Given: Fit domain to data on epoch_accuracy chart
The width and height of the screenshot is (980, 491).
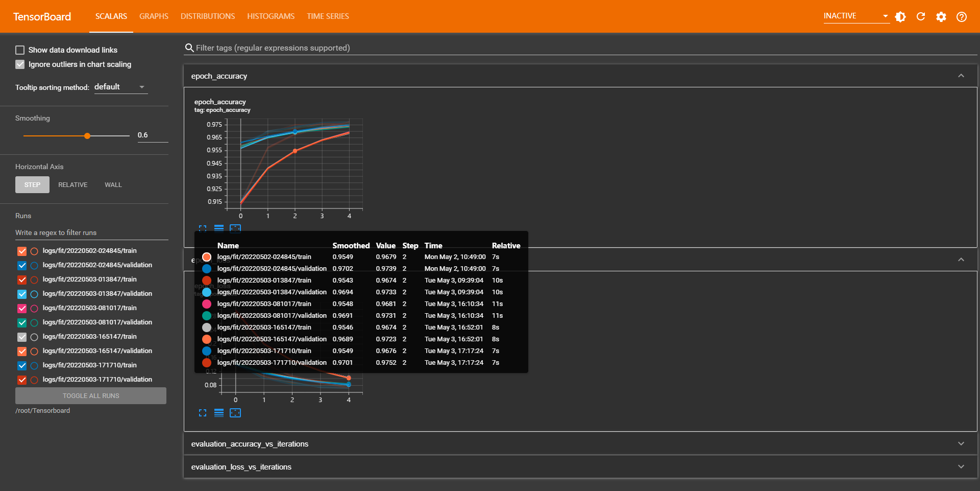Looking at the screenshot, I should tap(235, 228).
